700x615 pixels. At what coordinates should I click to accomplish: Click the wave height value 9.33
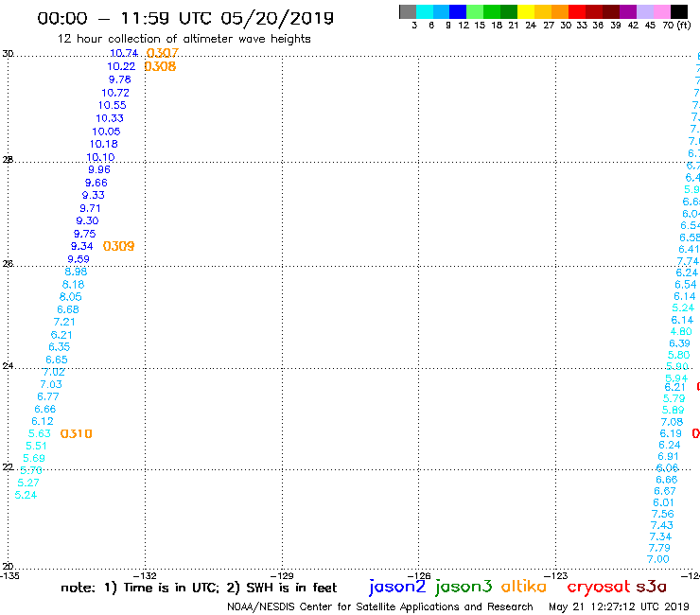click(x=94, y=195)
